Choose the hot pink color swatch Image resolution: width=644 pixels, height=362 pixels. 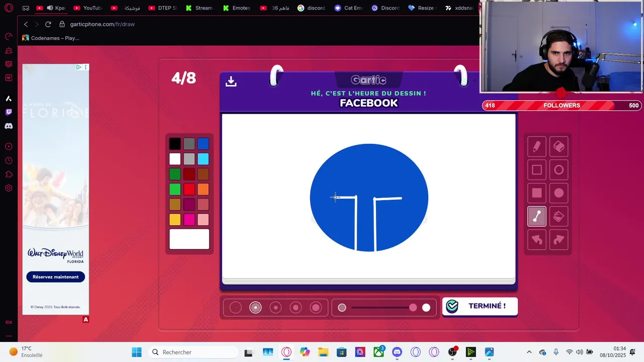click(x=189, y=219)
